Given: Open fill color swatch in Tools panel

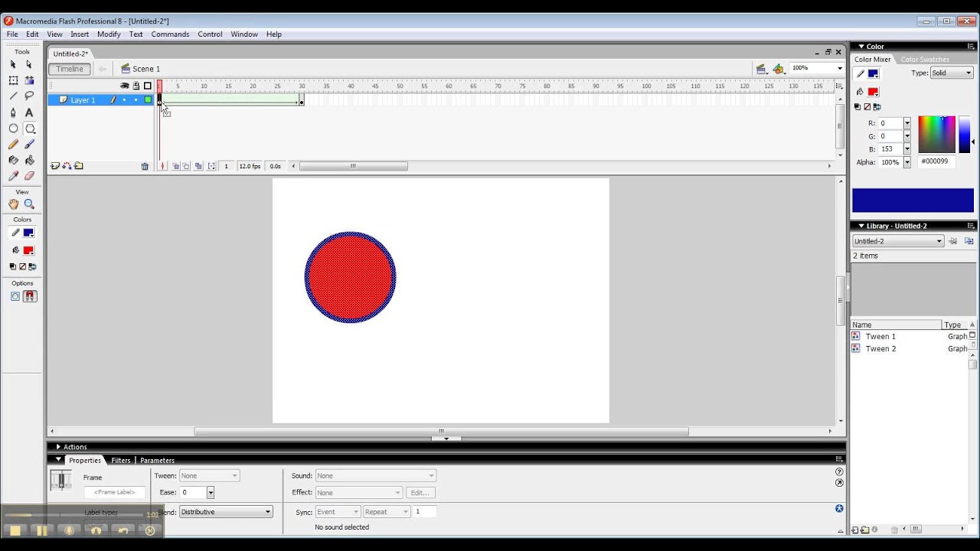Looking at the screenshot, I should [x=28, y=251].
